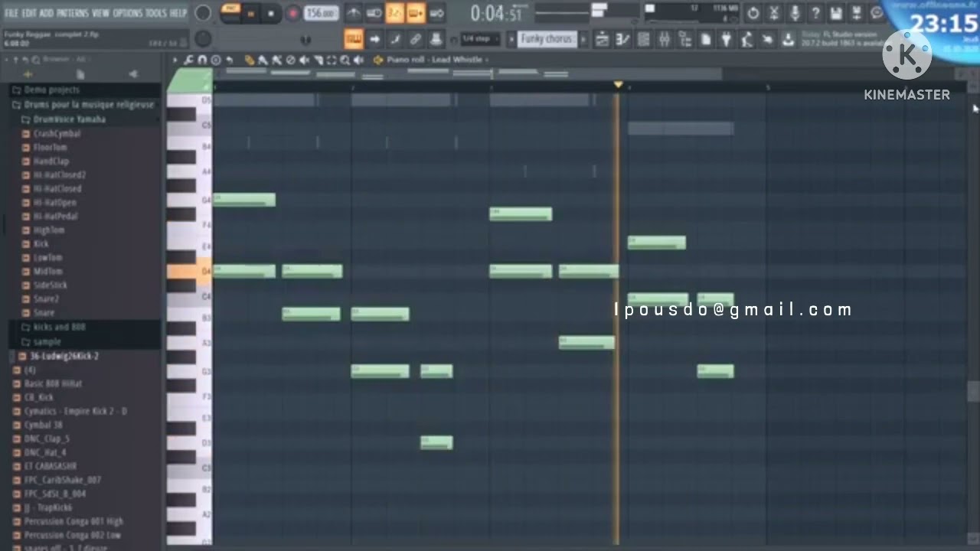Open the FILE menu
Screen dimensions: 980x551
pos(11,13)
